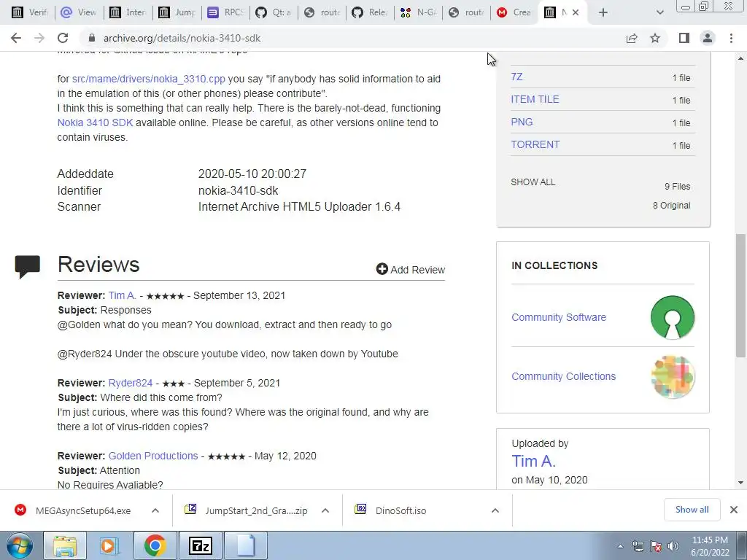Switch to the N-GA tab
This screenshot has width=747, height=560.
point(418,12)
